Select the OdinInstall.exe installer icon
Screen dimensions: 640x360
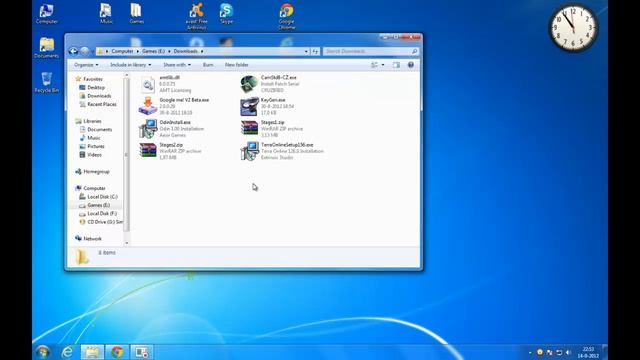(x=148, y=128)
